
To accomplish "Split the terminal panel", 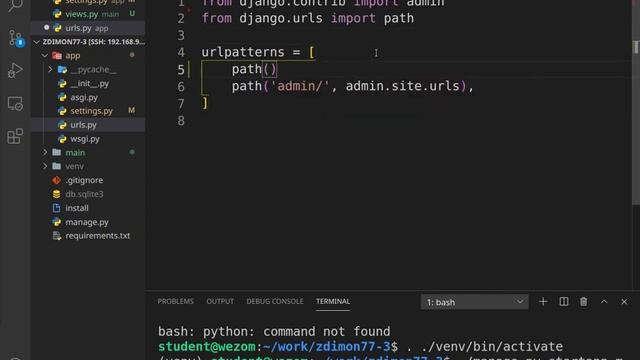I will [564, 302].
